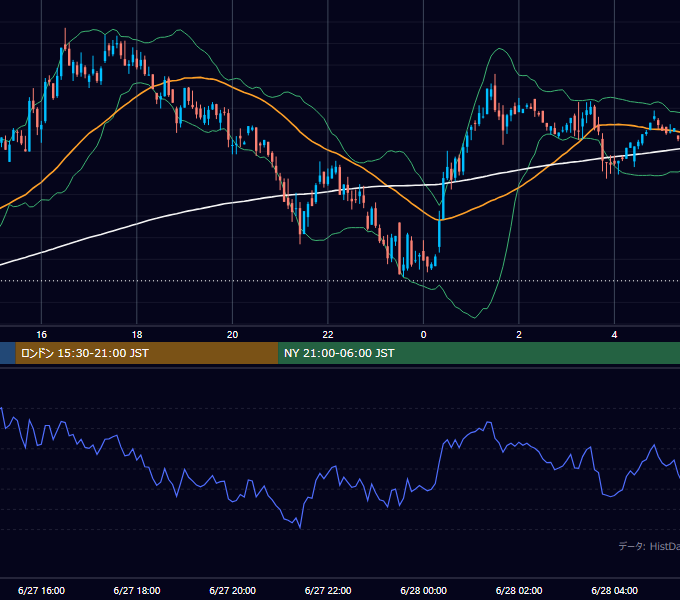This screenshot has width=680, height=600.
Task: Click time axis label 22
Action: tap(328, 335)
